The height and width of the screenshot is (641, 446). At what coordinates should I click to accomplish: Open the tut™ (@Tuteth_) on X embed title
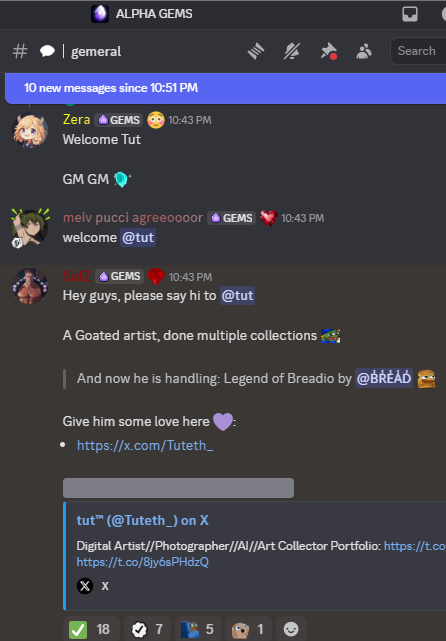pyautogui.click(x=142, y=520)
